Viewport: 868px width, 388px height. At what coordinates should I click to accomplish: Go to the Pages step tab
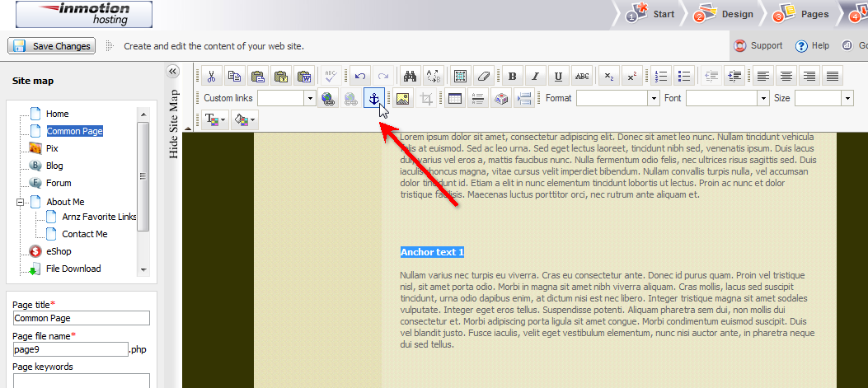coord(802,14)
